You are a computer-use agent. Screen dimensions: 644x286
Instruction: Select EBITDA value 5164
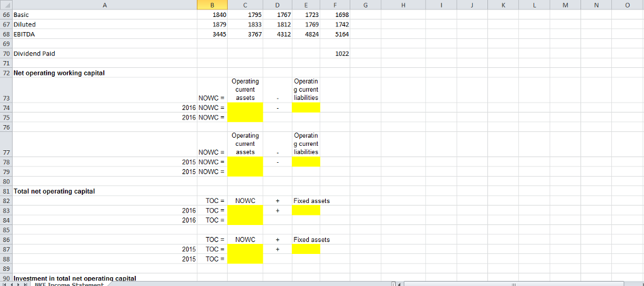(335, 35)
